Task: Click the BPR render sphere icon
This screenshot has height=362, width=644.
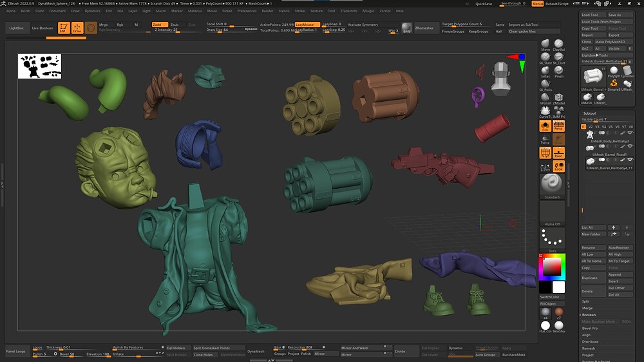Action: pyautogui.click(x=406, y=28)
